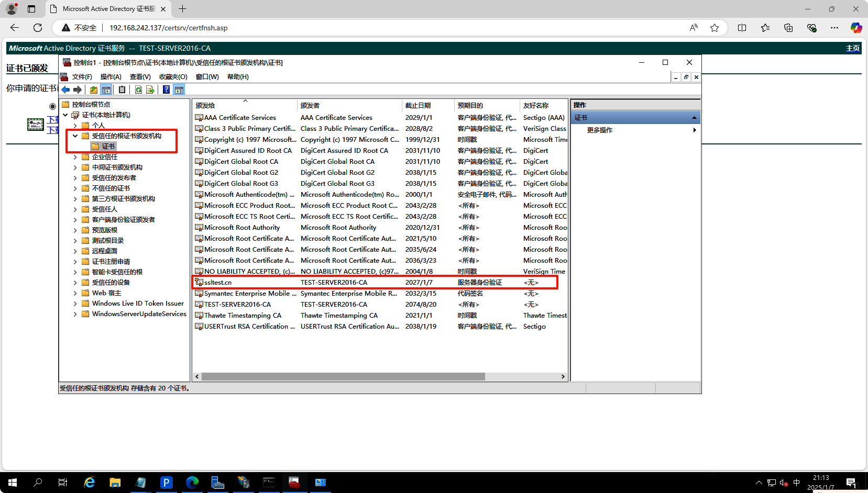The height and width of the screenshot is (493, 868).
Task: Open the Copilot icon in Edge
Action: pyautogui.click(x=856, y=28)
